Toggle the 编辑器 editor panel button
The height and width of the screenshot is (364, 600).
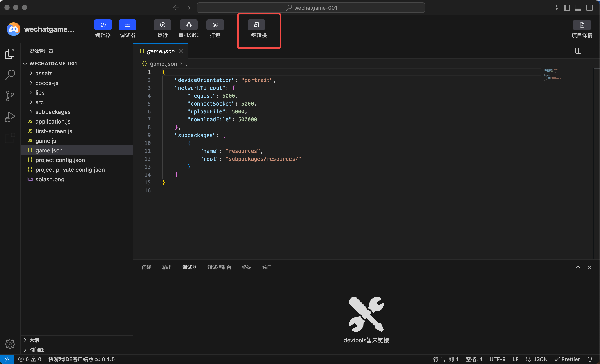(103, 25)
